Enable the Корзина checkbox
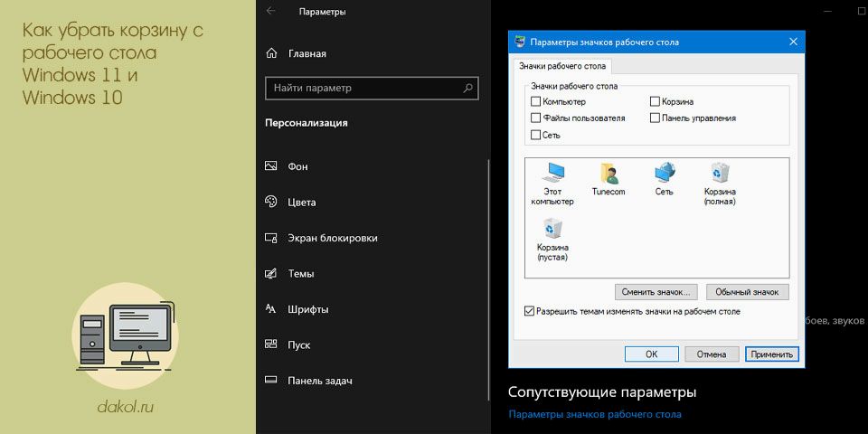Image resolution: width=868 pixels, height=434 pixels. tap(655, 101)
